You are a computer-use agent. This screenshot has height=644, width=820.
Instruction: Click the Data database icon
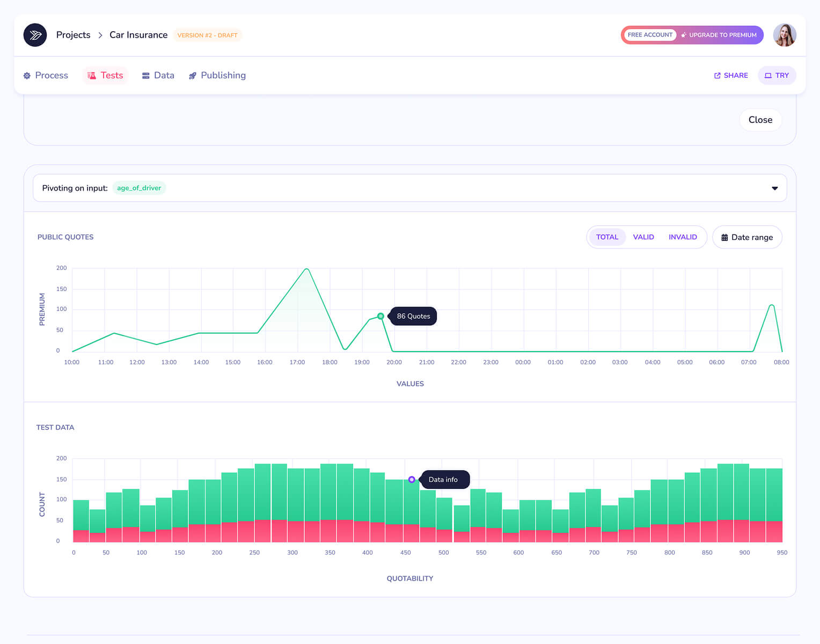pos(145,76)
